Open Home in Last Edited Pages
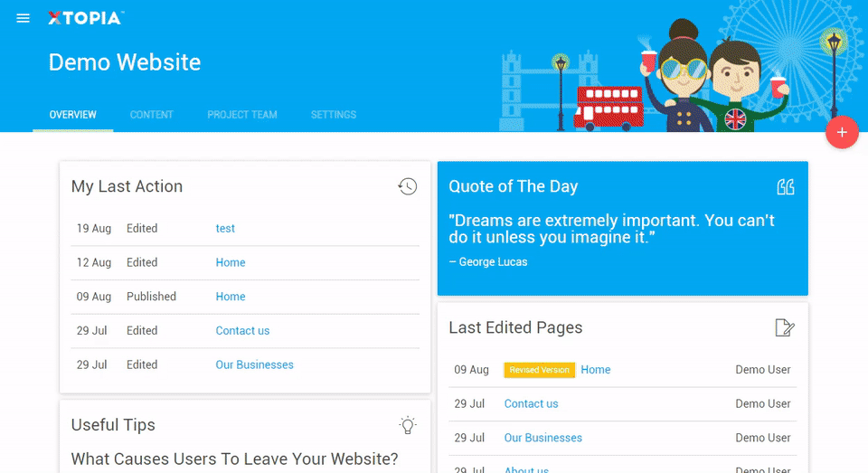This screenshot has height=473, width=868. point(596,369)
